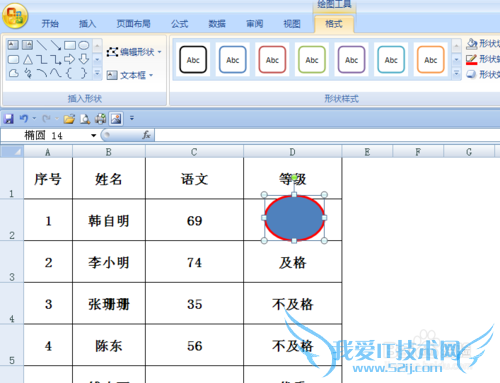Select the elbow arrow connector shape
The height and width of the screenshot is (383, 500).
click(x=56, y=59)
